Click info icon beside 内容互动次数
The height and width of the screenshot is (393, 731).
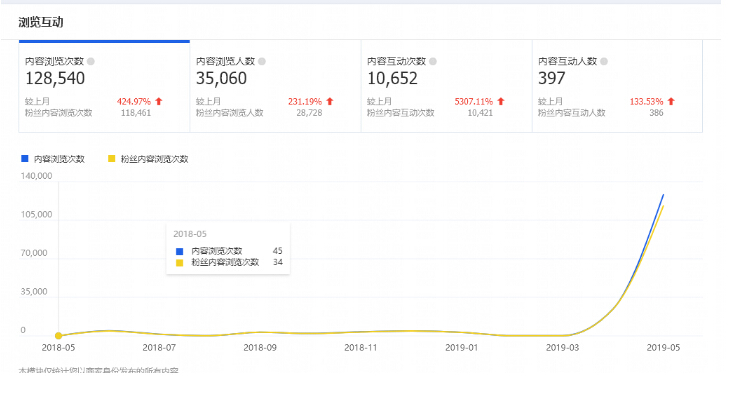[x=433, y=62]
